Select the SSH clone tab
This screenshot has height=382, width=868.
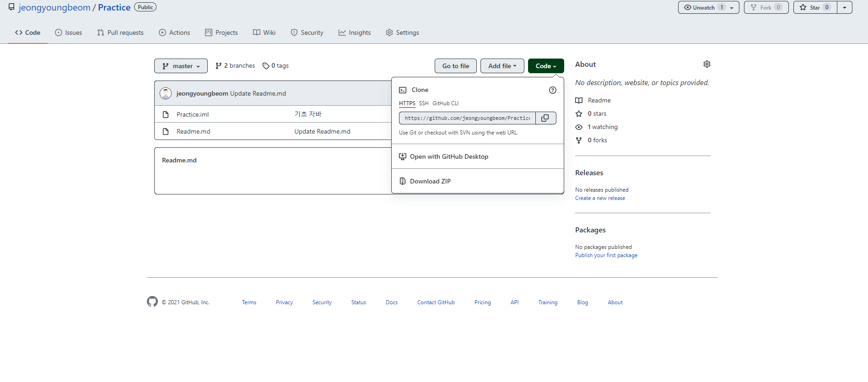[x=424, y=103]
